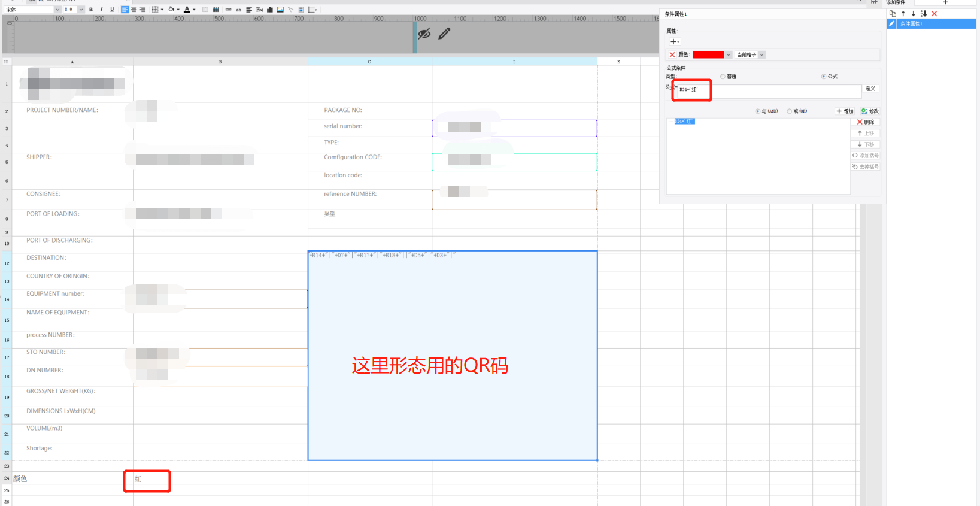
Task: Add new condition with top plus icon
Action: pyautogui.click(x=945, y=2)
